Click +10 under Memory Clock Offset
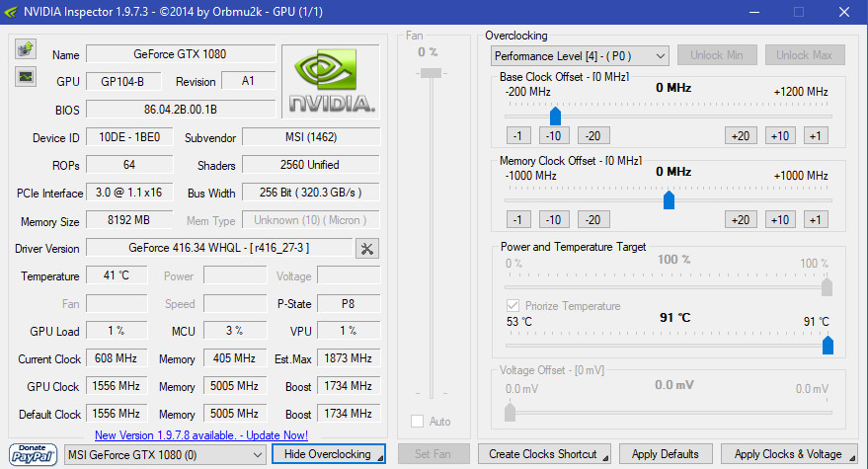Image resolution: width=868 pixels, height=469 pixels. (x=780, y=220)
